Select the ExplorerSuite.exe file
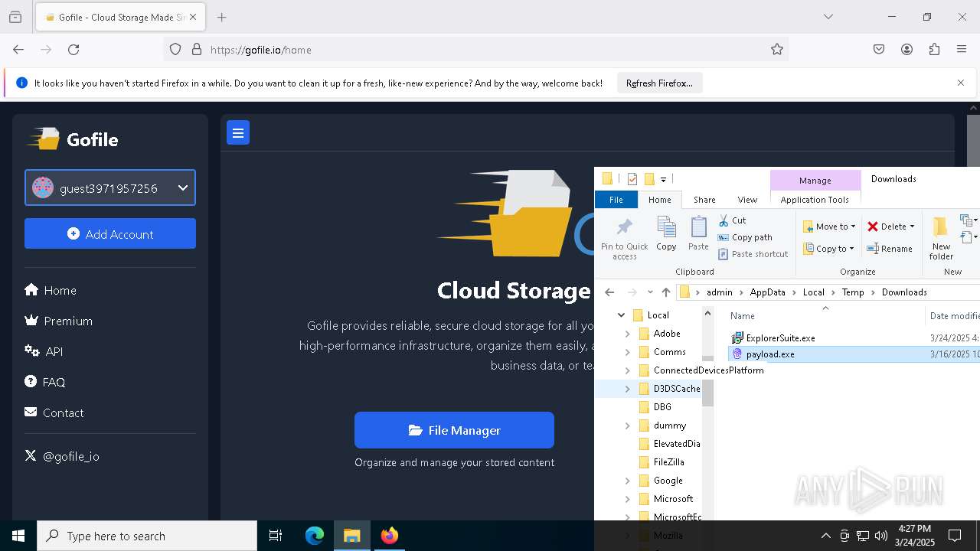The width and height of the screenshot is (980, 551). [x=773, y=337]
